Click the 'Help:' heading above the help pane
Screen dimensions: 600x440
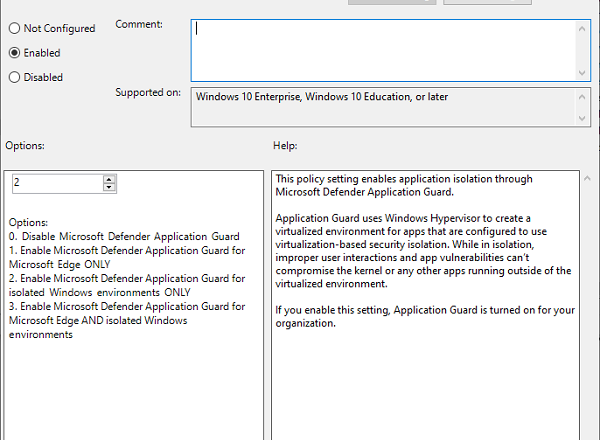[285, 146]
